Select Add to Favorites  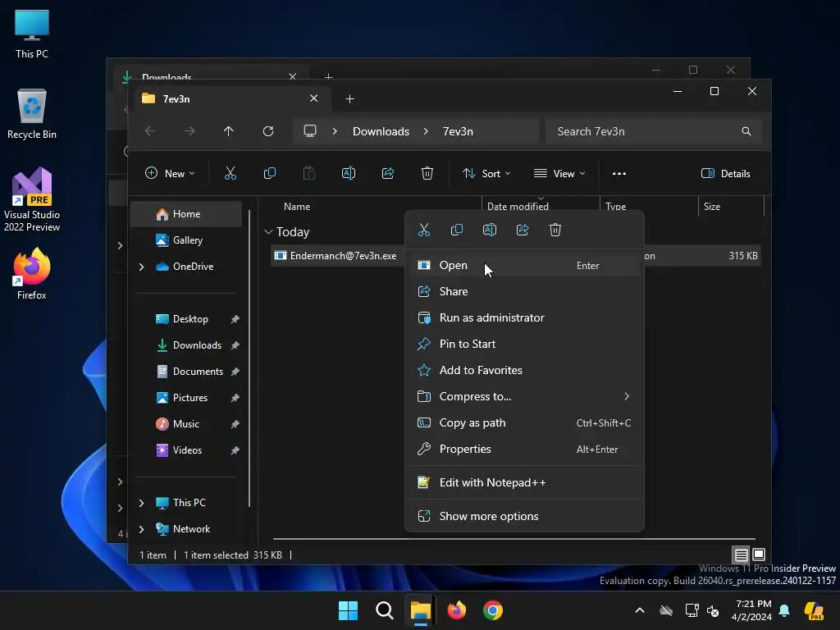click(x=524, y=370)
